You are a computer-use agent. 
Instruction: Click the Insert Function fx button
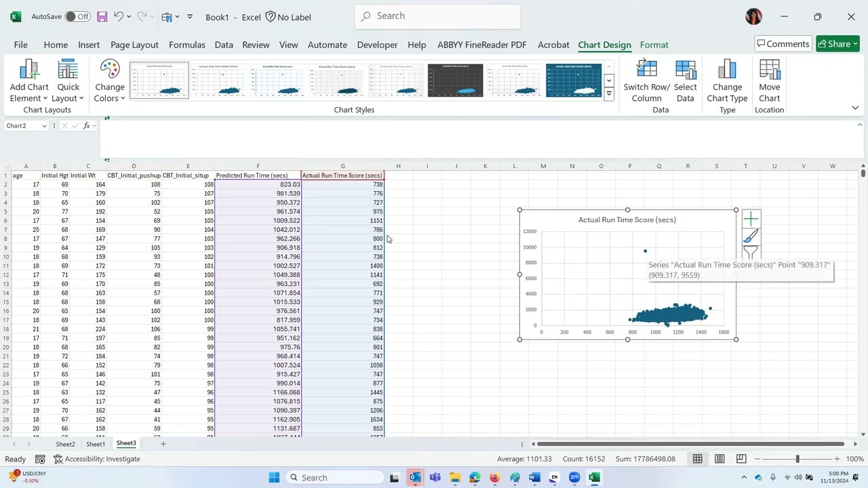(87, 126)
